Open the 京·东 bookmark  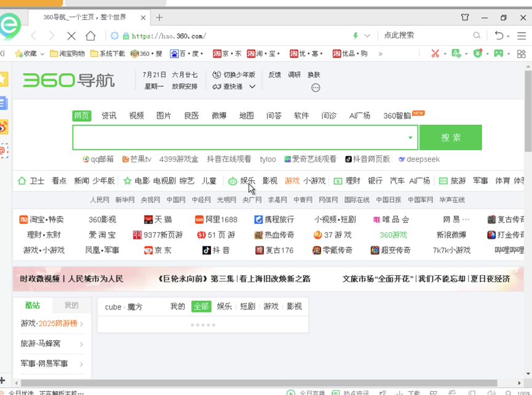point(227,54)
